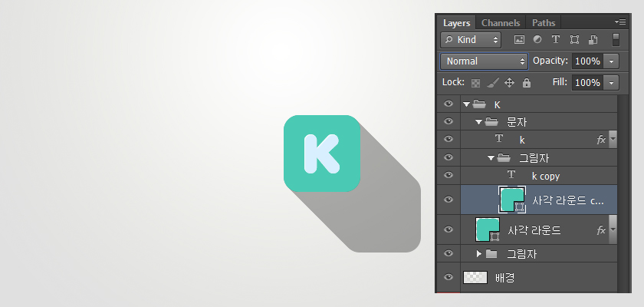The image size is (644, 307).
Task: Enable lock position icon
Action: click(509, 83)
